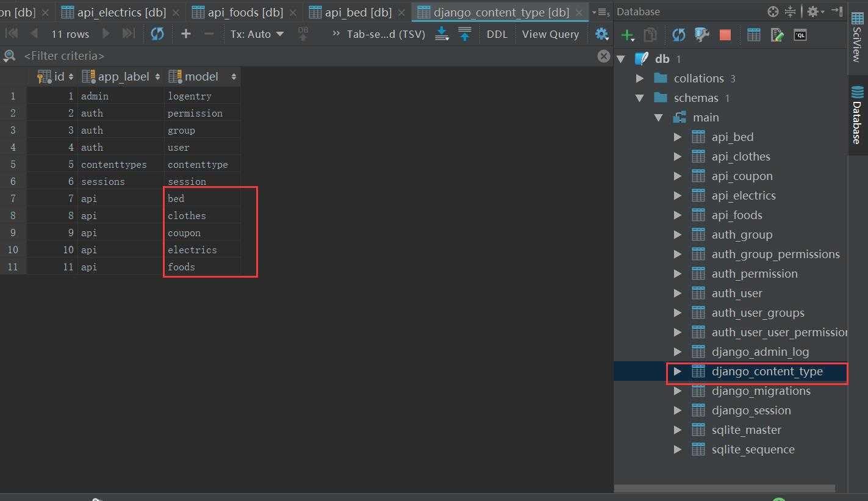This screenshot has width=868, height=501.
Task: Open Tx: Auto transaction mode dropdown
Action: coord(257,34)
